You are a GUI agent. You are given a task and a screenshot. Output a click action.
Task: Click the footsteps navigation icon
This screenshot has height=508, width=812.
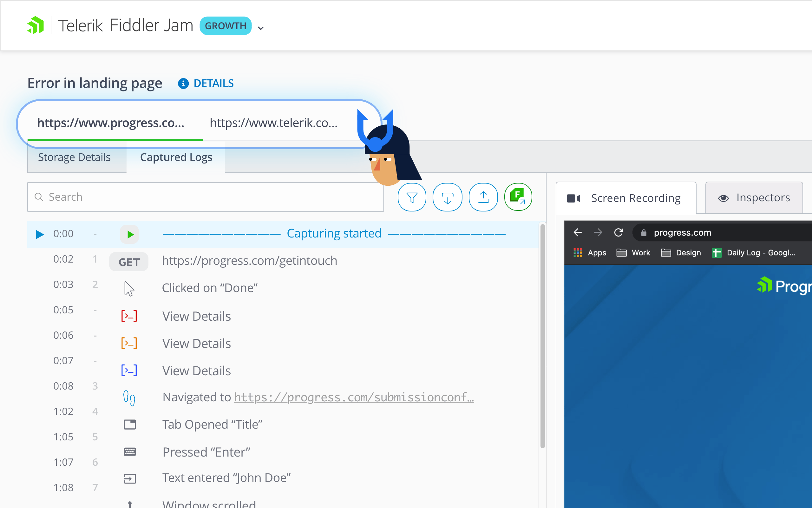[x=129, y=398]
